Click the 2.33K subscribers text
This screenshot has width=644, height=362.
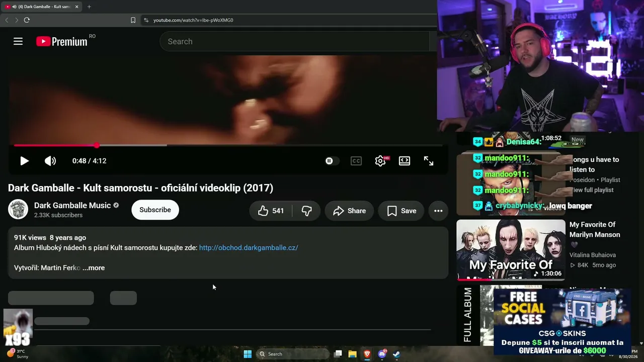(58, 215)
